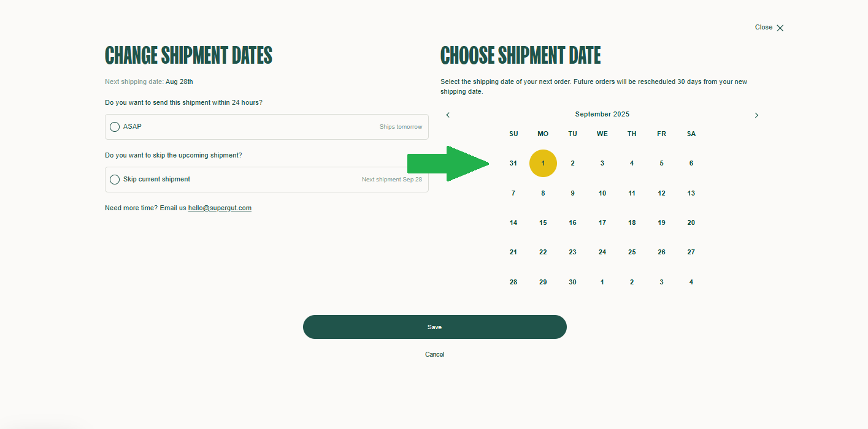Select September 30 on the calendar
Screen dimensions: 868x429
[572, 283]
